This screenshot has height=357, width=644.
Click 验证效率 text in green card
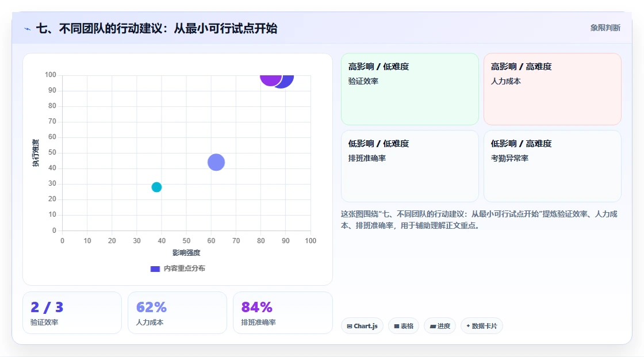coord(363,81)
